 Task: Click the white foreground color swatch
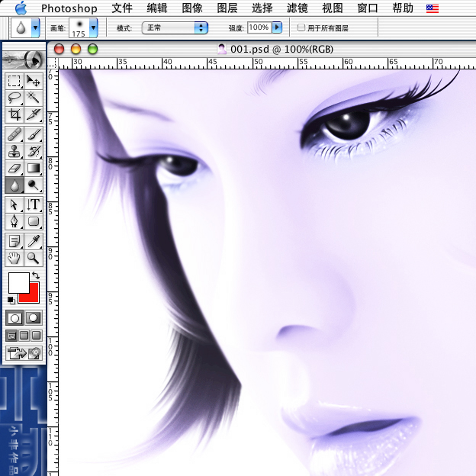pyautogui.click(x=19, y=282)
